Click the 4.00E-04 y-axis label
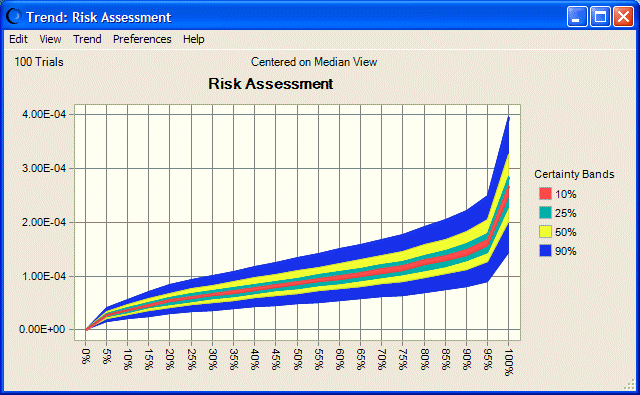The image size is (640, 395). click(x=44, y=114)
